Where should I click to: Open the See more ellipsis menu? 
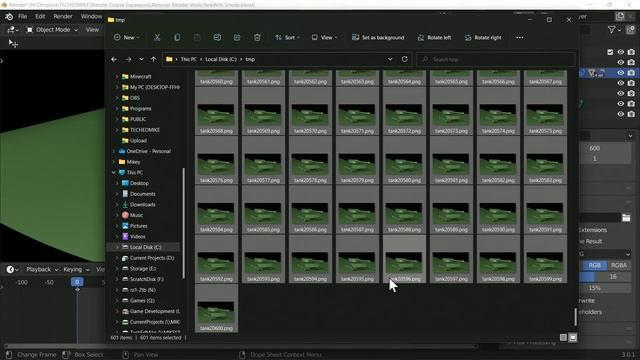[x=519, y=38]
